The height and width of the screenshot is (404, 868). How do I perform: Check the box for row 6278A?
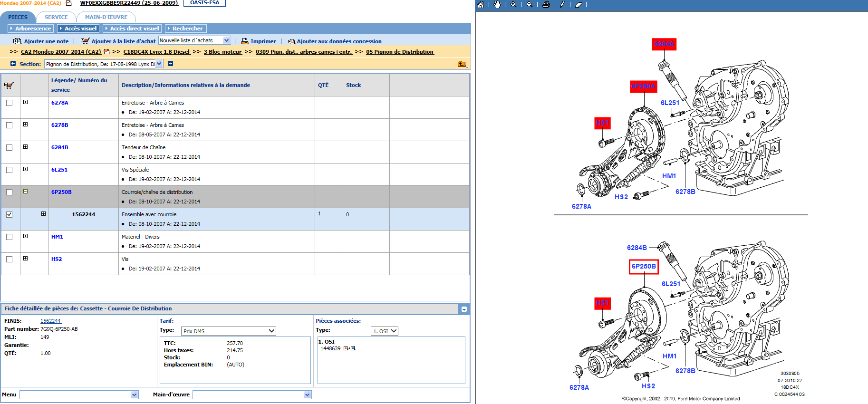point(10,103)
